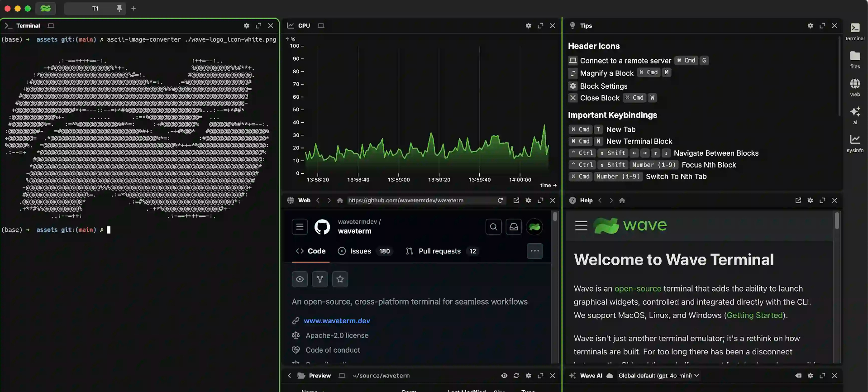The height and width of the screenshot is (392, 868).
Task: Toggle connection button in Preview header
Action: 342,376
